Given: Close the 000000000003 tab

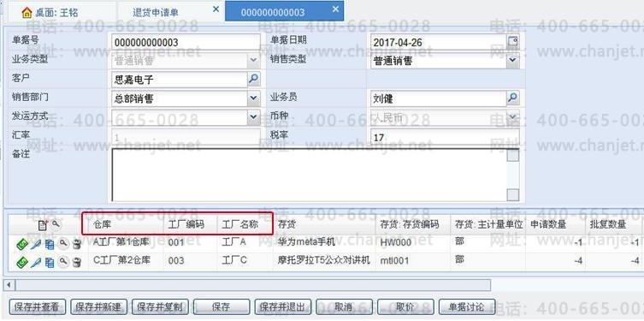Looking at the screenshot, I should pos(335,9).
